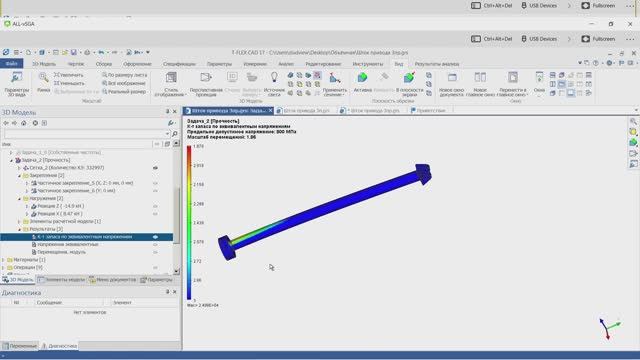Open the Окна dropdown
Viewport: 640px width, 360px height.
539,84
